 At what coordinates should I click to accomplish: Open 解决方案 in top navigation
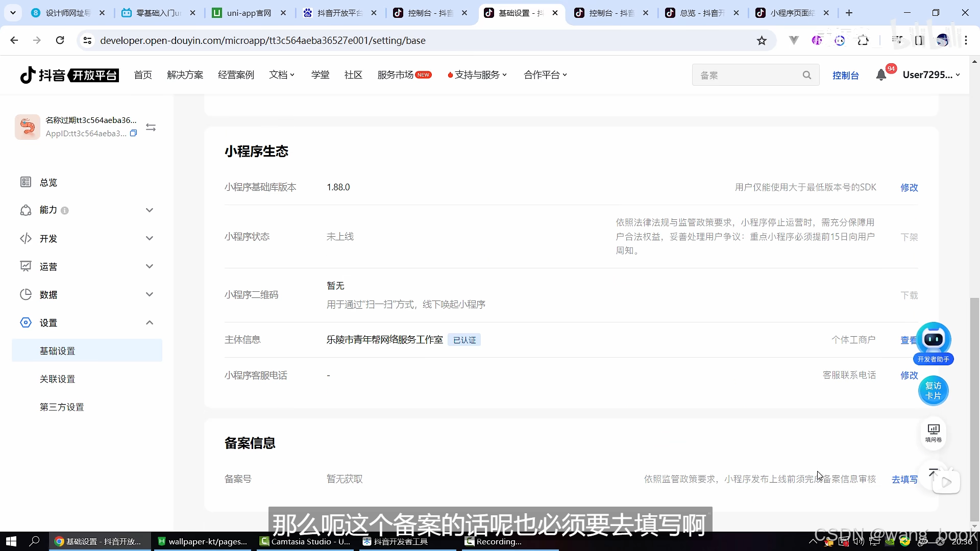coord(185,75)
